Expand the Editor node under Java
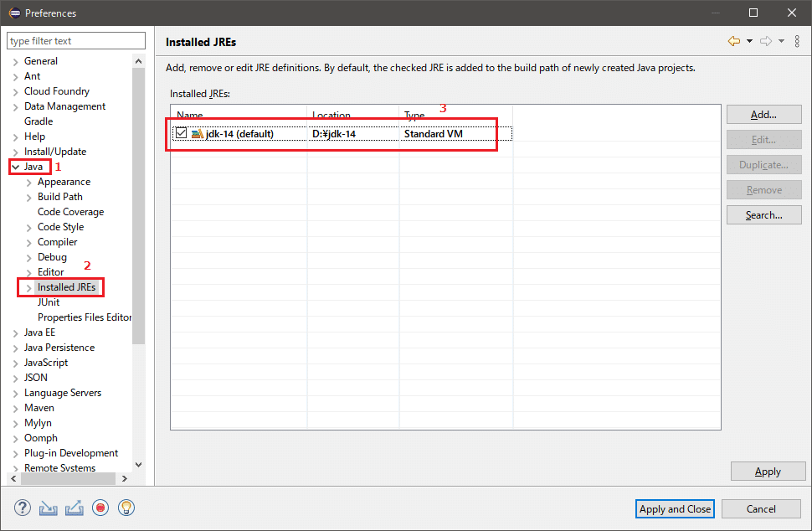 coord(29,272)
